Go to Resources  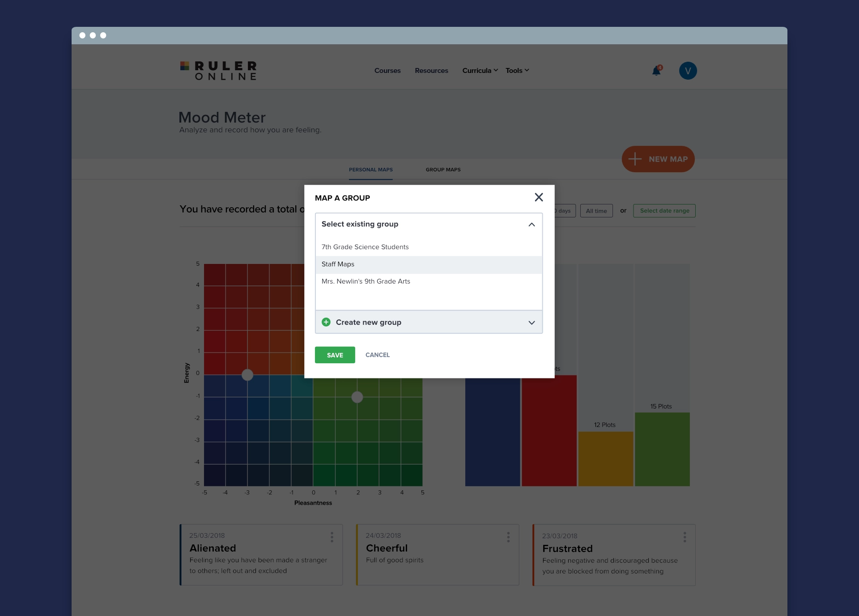(431, 71)
